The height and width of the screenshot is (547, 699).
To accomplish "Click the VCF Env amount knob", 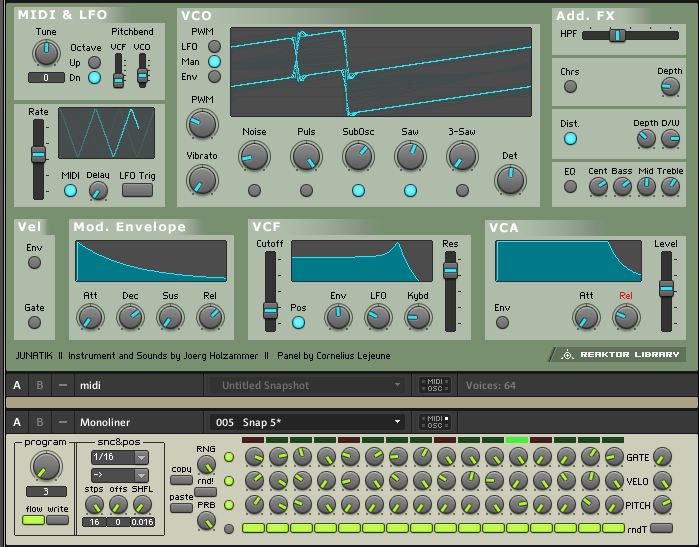I will click(x=338, y=317).
